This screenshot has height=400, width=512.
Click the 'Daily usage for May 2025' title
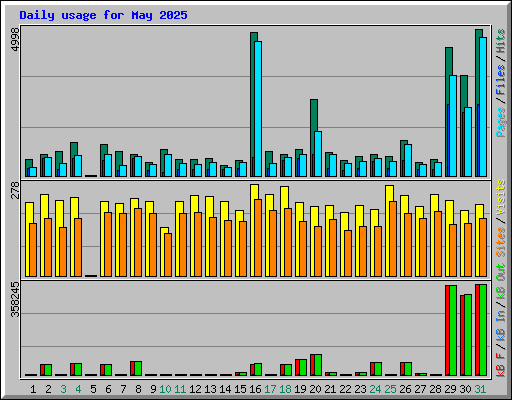103,15
